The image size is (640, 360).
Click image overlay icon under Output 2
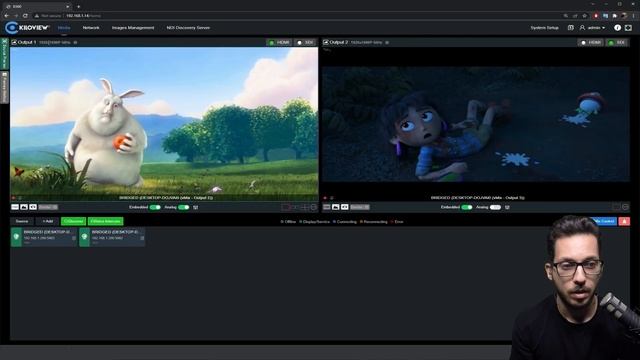tap(336, 207)
